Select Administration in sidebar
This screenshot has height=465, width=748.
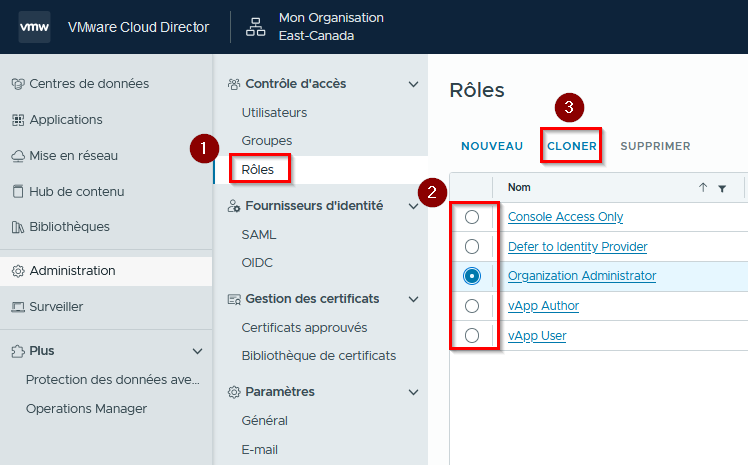106,271
